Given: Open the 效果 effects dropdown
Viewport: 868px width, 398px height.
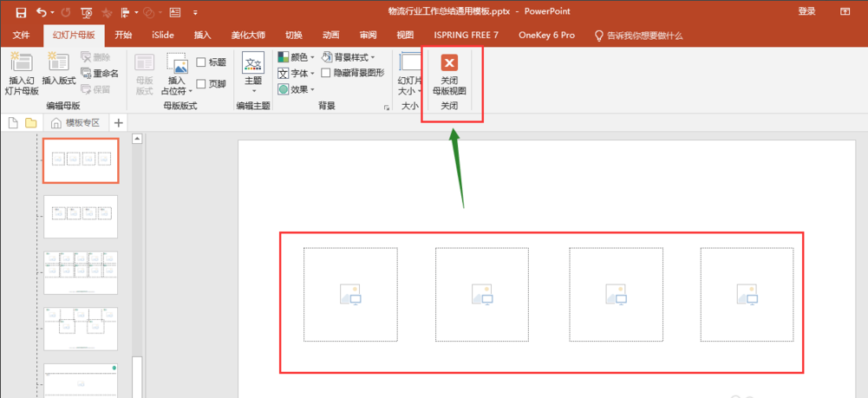Looking at the screenshot, I should click(x=297, y=89).
